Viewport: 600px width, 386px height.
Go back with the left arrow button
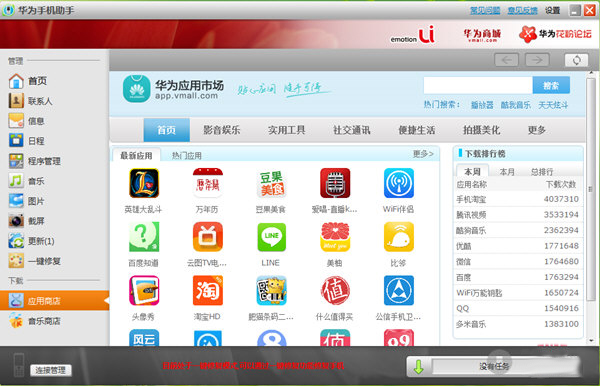[506, 60]
